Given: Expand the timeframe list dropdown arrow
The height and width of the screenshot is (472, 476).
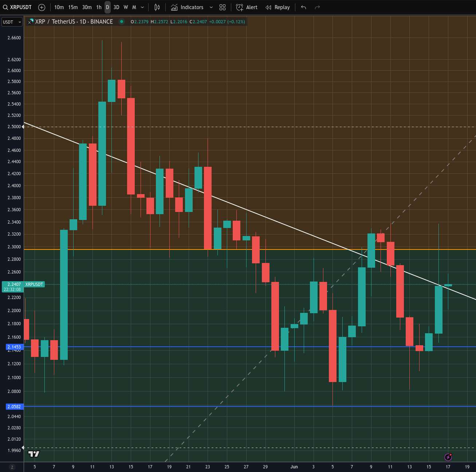Looking at the screenshot, I should (x=142, y=7).
